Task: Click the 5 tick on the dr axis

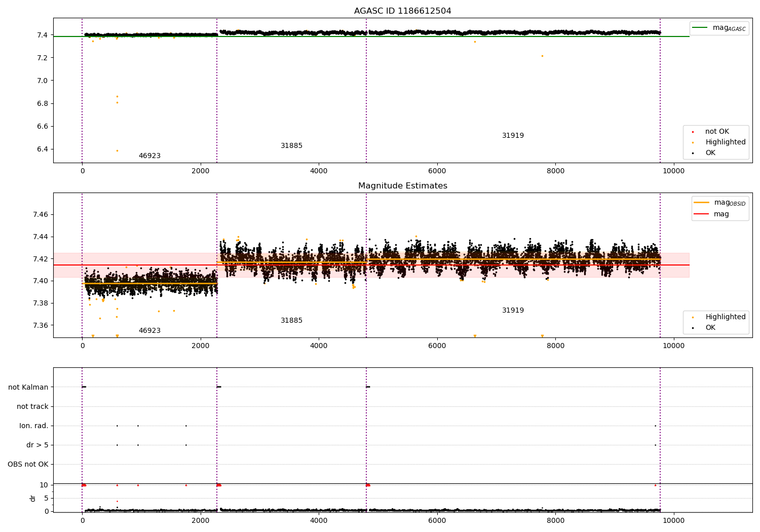Action: coord(46,499)
